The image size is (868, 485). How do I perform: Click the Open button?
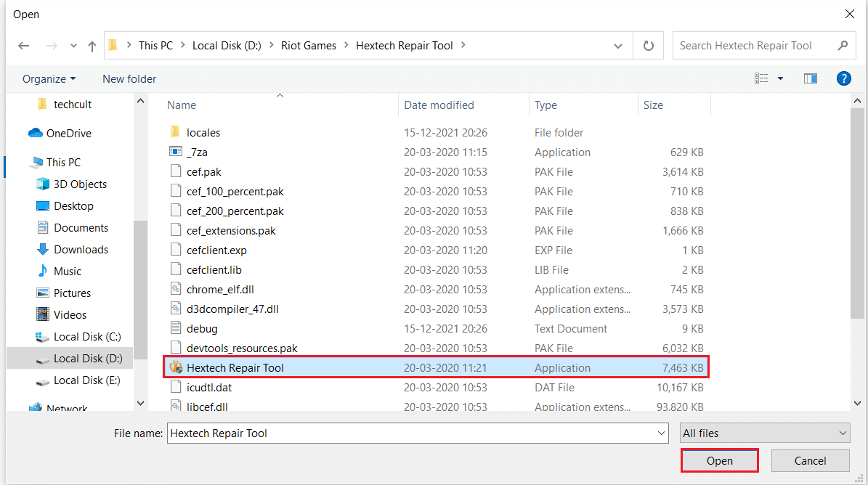pyautogui.click(x=719, y=461)
